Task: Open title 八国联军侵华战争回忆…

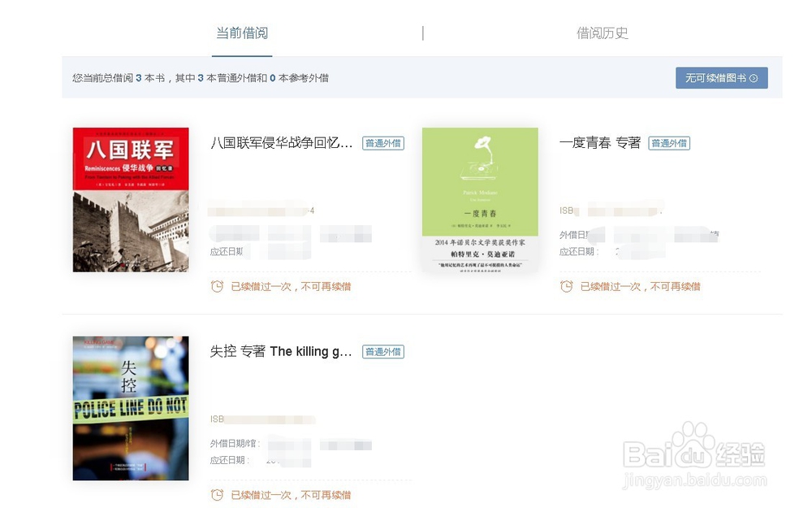Action: point(281,143)
